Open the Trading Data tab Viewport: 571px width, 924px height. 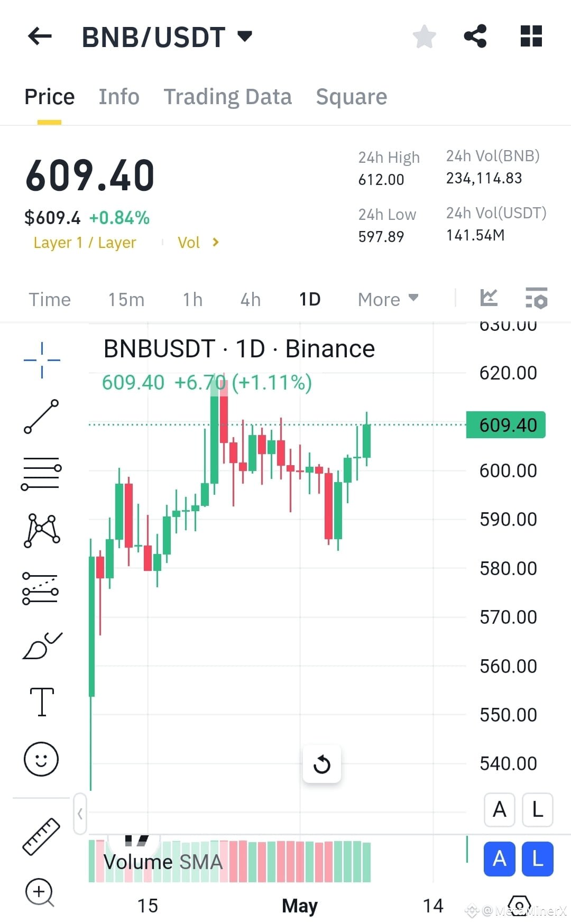coord(227,97)
